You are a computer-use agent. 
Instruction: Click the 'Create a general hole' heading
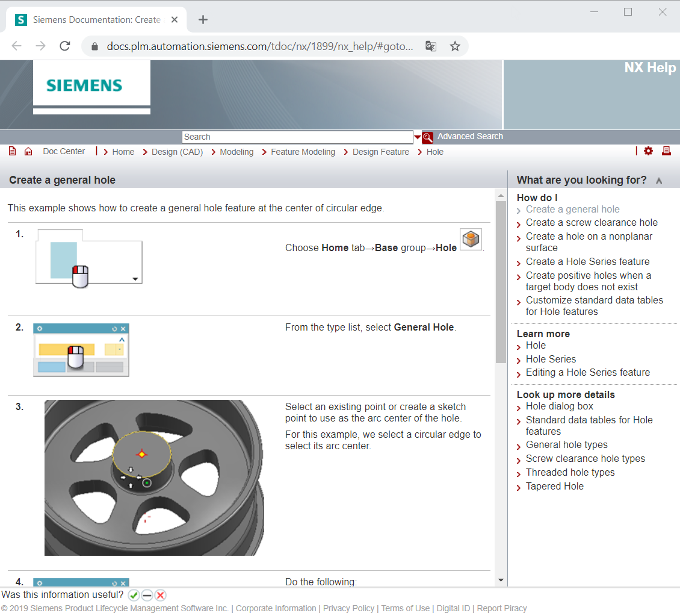pyautogui.click(x=63, y=180)
